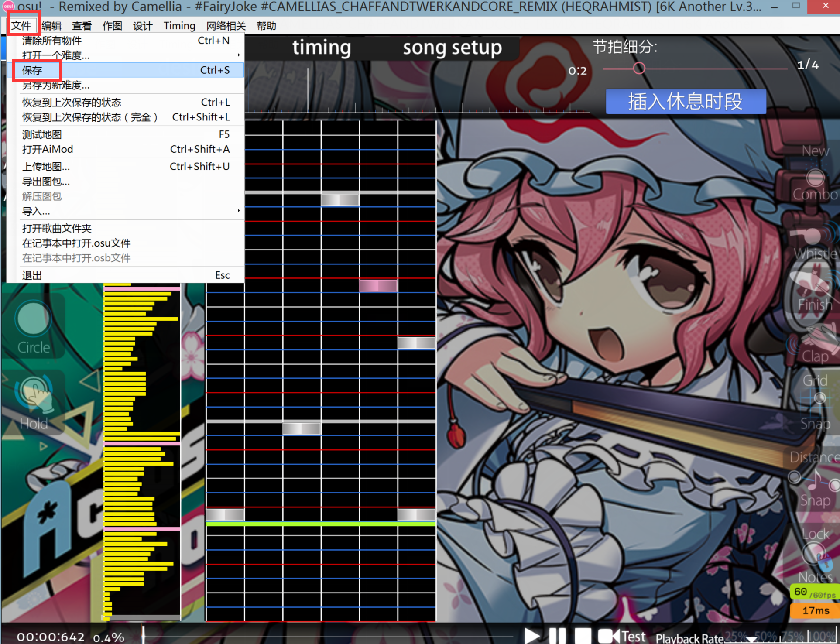840x644 pixels.
Task: Choose 保存 in the file menu
Action: [126, 70]
